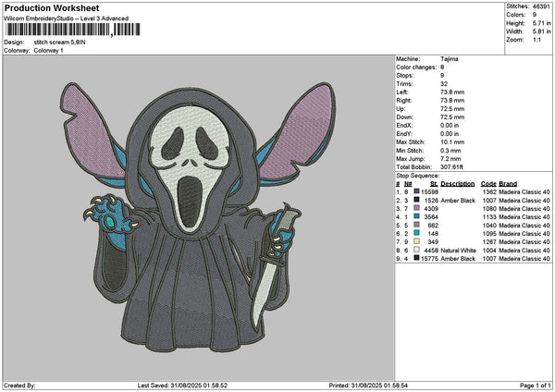Click the Zoom value "1:1"
Viewport: 555px width, 392px height.
coord(536,40)
